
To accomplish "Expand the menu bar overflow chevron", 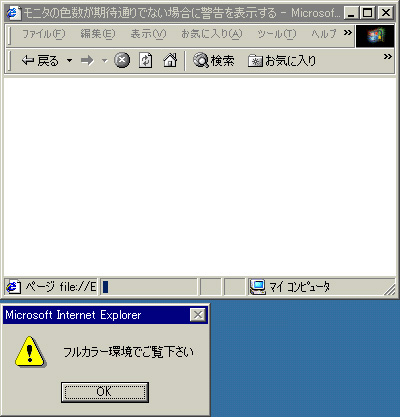I will tap(348, 33).
